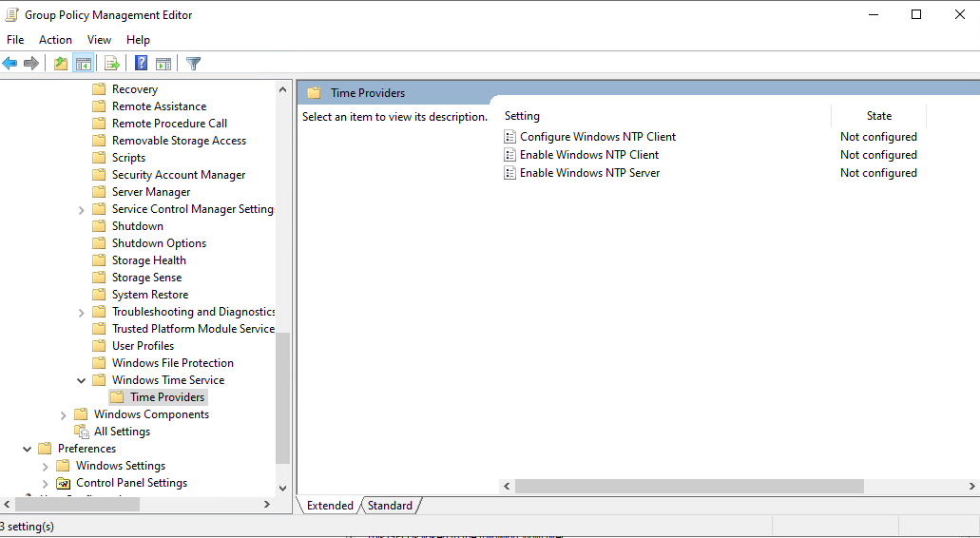Toggle Show/Hide Action Pane icon
980x538 pixels.
[163, 63]
